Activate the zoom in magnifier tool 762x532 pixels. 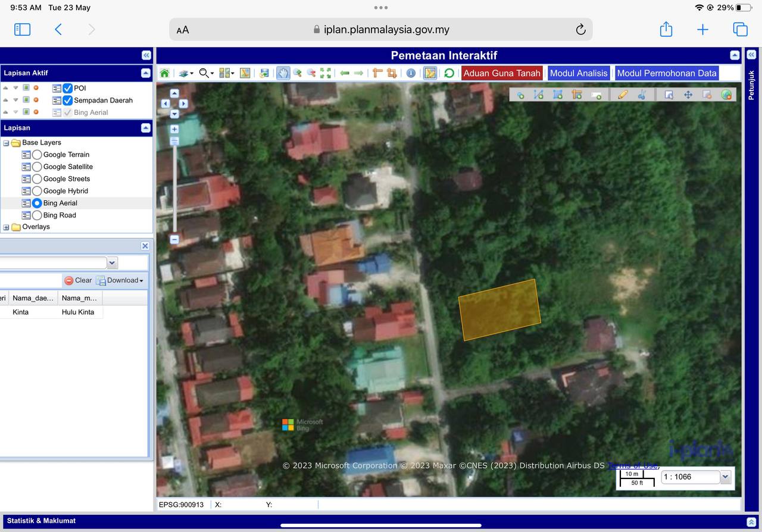coord(297,73)
